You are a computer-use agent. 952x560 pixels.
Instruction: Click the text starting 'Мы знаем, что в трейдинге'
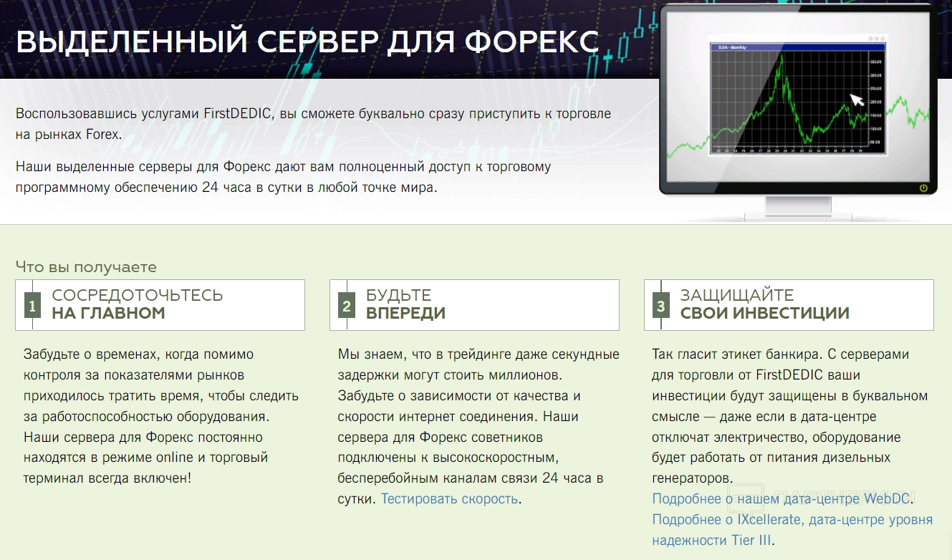click(x=479, y=427)
